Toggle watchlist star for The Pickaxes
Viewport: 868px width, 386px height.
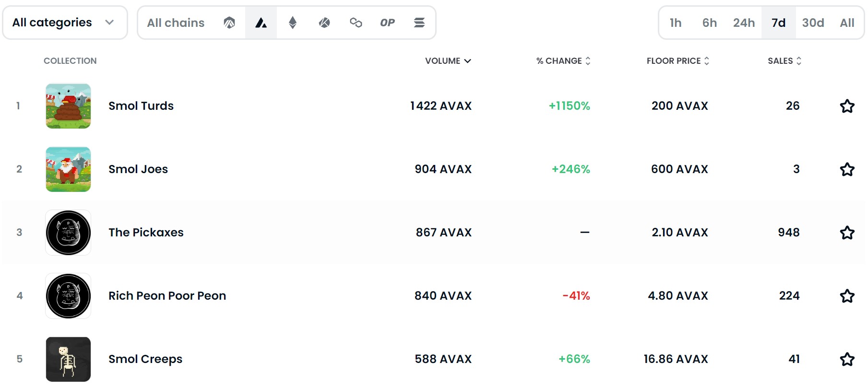point(847,233)
